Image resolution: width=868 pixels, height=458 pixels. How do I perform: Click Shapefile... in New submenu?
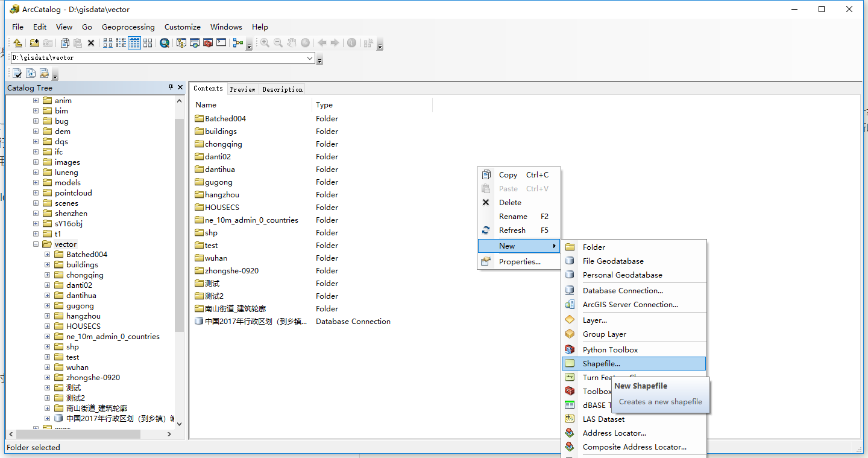click(634, 364)
